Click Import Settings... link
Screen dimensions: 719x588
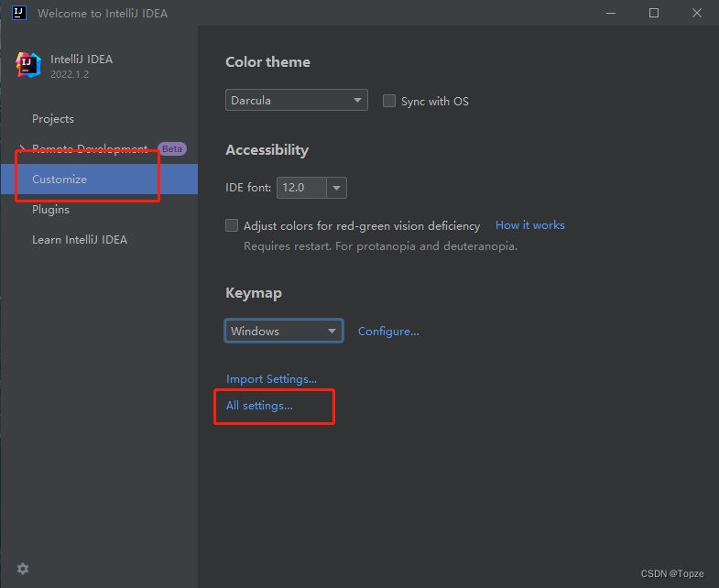point(271,379)
